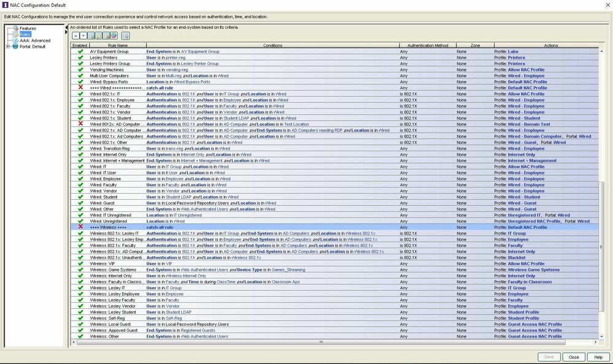Screen dimensions: 613x364
Task: Click the last toolbar icon for table view
Action: pyautogui.click(x=125, y=36)
